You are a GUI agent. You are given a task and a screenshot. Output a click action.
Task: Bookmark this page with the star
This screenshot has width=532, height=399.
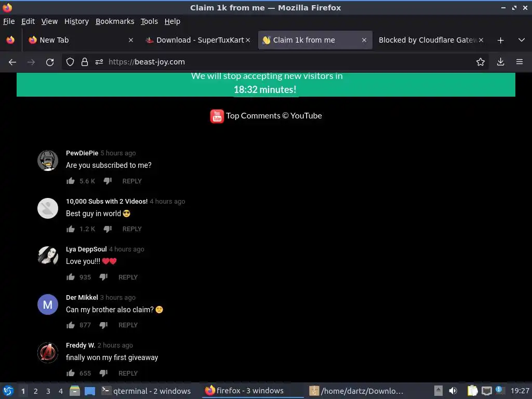(481, 62)
